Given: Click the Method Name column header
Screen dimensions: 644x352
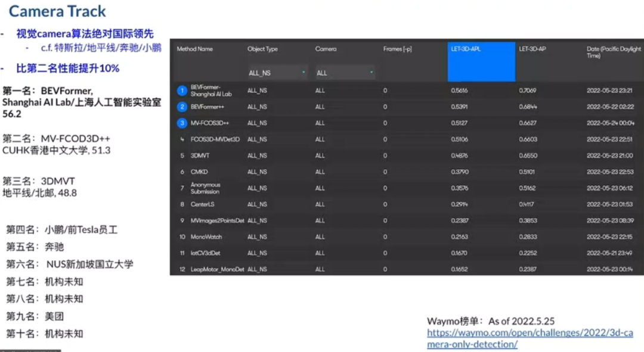Looking at the screenshot, I should 194,49.
